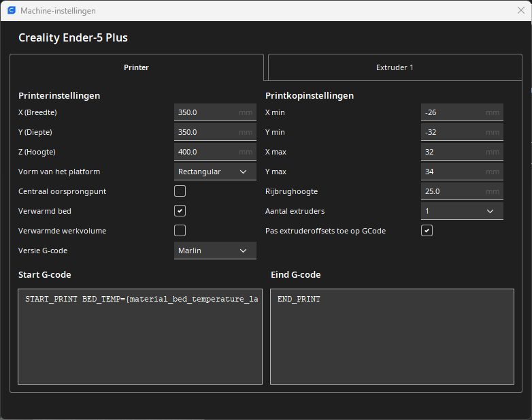The width and height of the screenshot is (532, 420).
Task: Open the Vorm van het platform dropdown
Action: pyautogui.click(x=215, y=172)
